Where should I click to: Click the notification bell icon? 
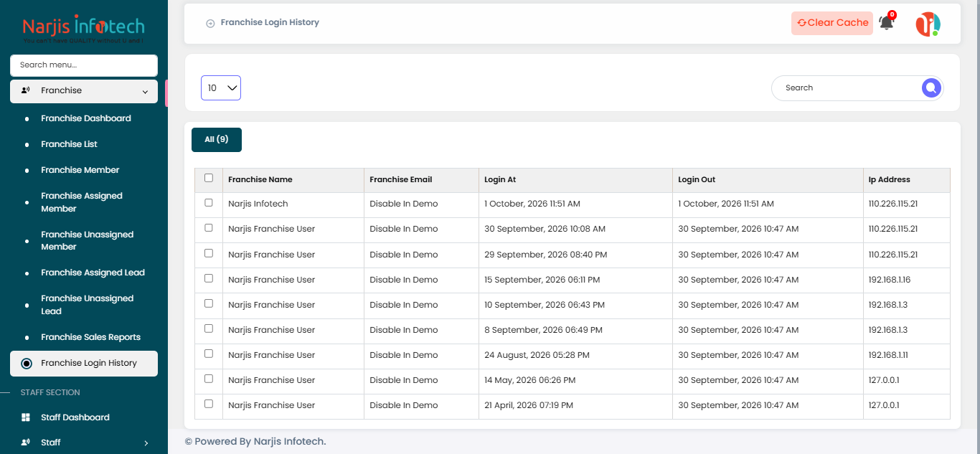point(887,22)
